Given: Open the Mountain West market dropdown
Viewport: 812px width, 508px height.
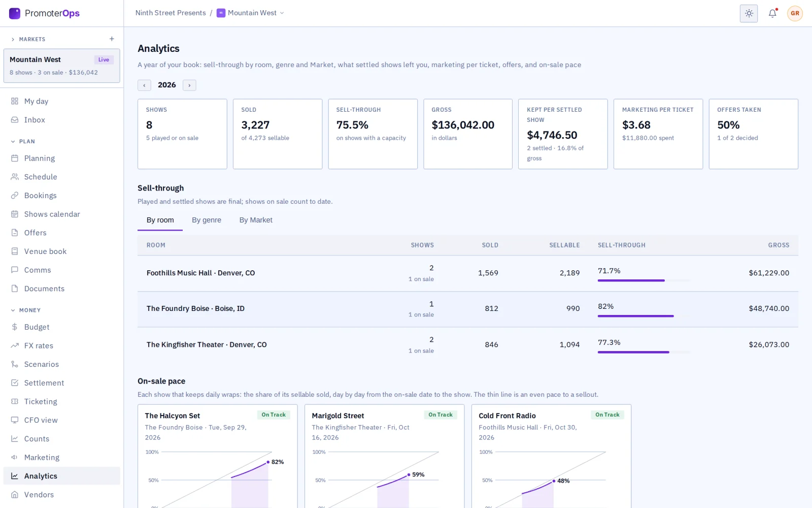Looking at the screenshot, I should [x=250, y=13].
